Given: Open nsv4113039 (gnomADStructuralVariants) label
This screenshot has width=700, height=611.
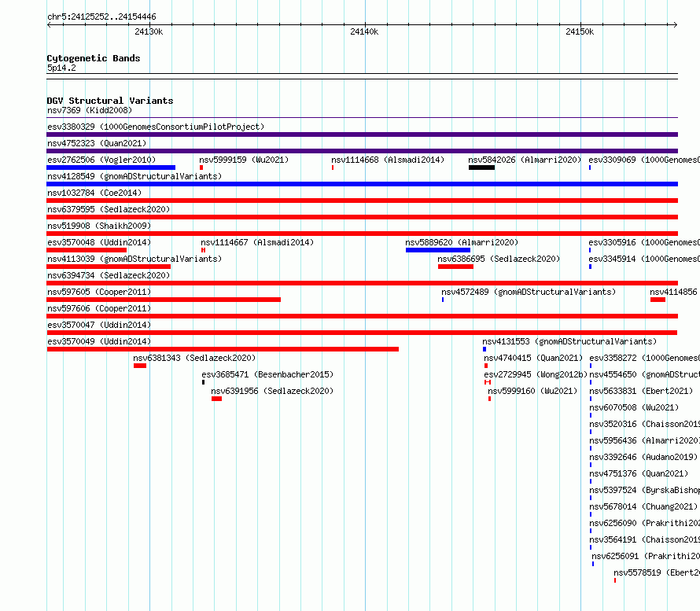Looking at the screenshot, I should click(x=134, y=259).
